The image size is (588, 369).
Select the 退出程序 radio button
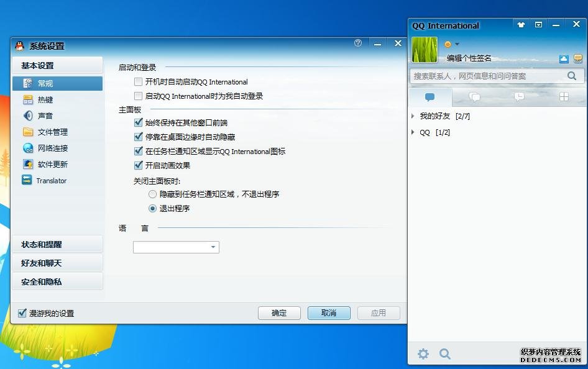click(152, 208)
